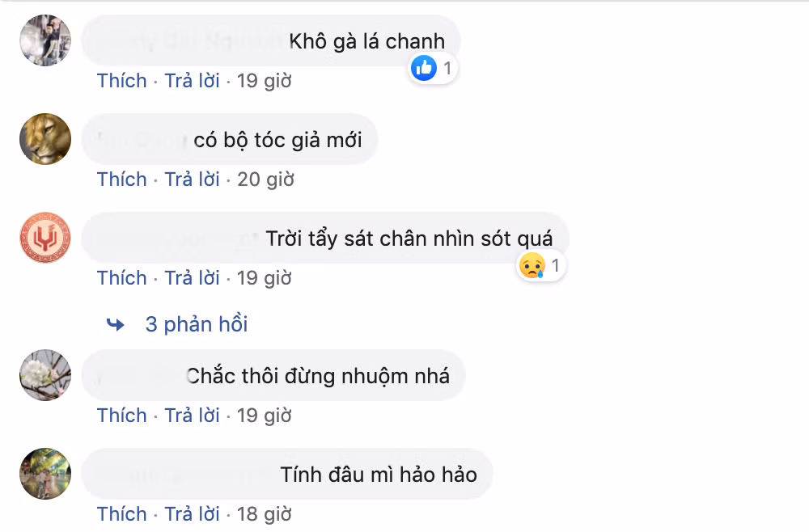The width and height of the screenshot is (809, 532).
Task: Click Trả lời on the first comment
Action: coord(192,81)
